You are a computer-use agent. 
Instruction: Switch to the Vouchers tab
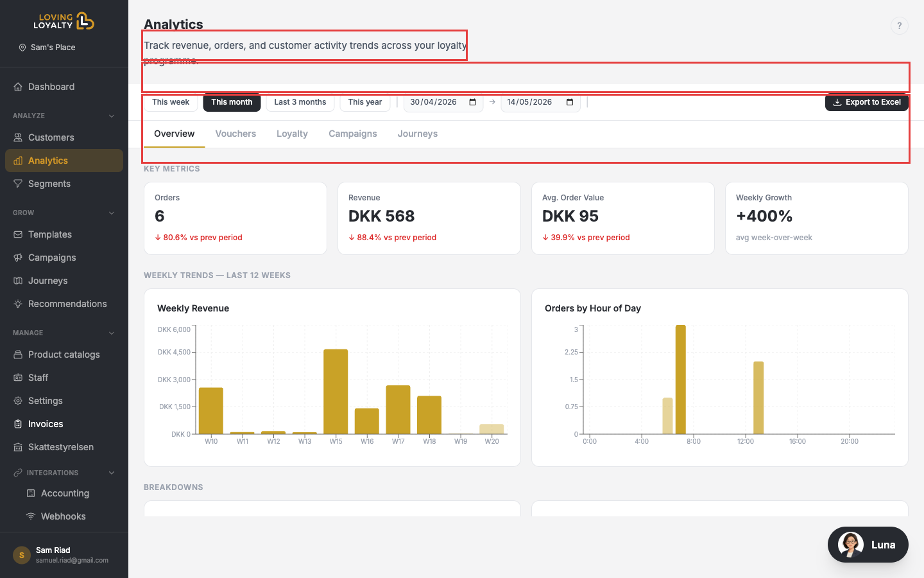pos(235,134)
